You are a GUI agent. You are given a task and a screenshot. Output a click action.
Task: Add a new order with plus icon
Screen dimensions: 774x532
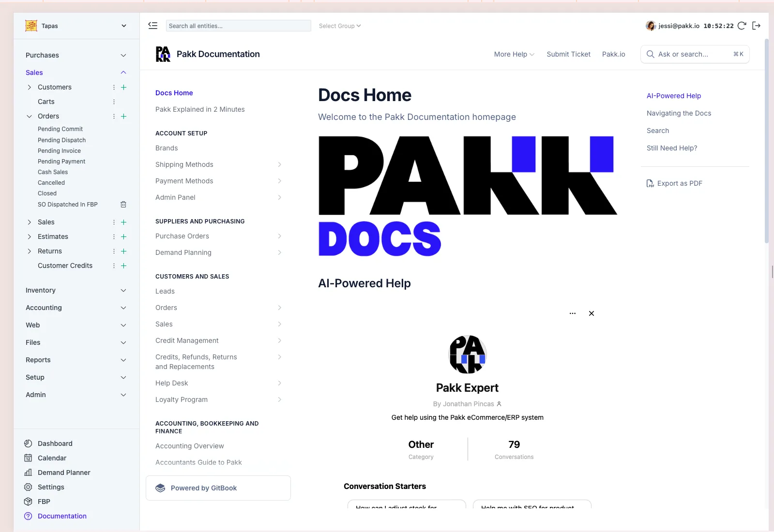pyautogui.click(x=123, y=116)
